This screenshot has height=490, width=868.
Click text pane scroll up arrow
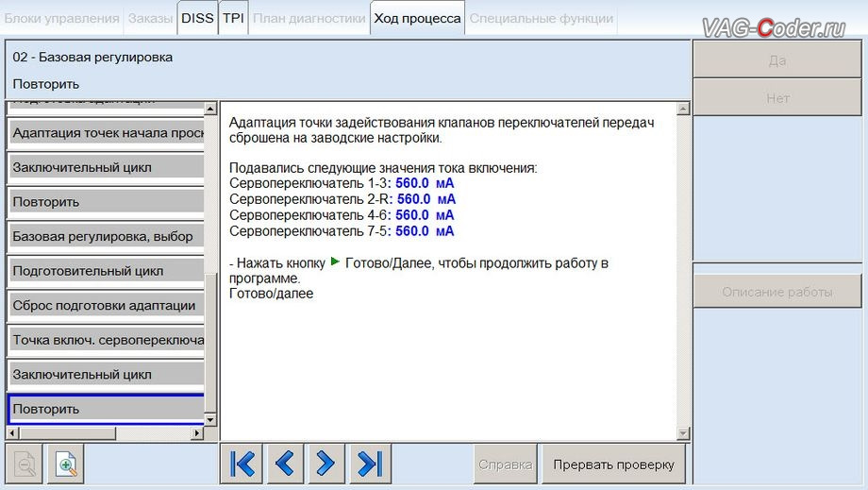(683, 109)
